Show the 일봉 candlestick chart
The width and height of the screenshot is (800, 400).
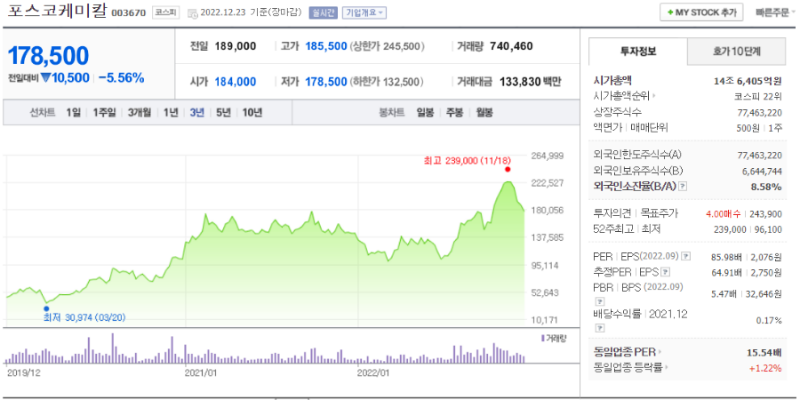click(x=425, y=113)
